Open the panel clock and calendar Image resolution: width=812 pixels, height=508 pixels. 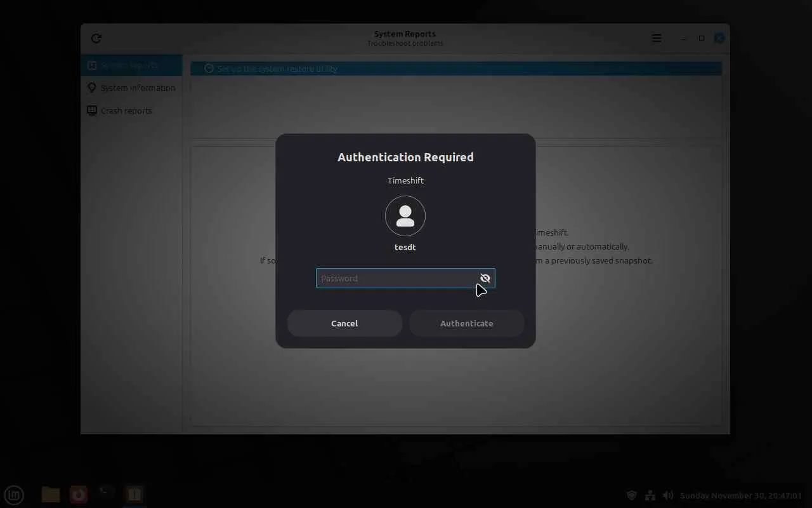click(x=741, y=495)
